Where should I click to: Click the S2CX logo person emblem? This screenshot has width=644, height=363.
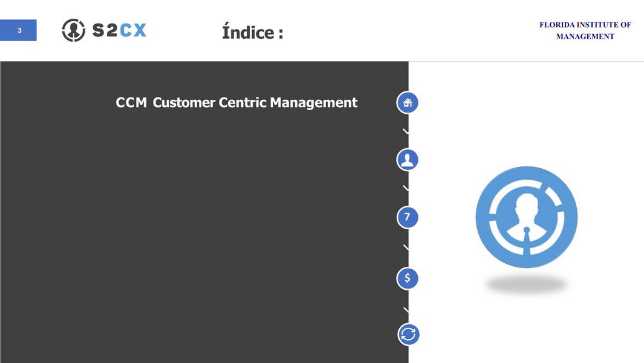tap(73, 30)
